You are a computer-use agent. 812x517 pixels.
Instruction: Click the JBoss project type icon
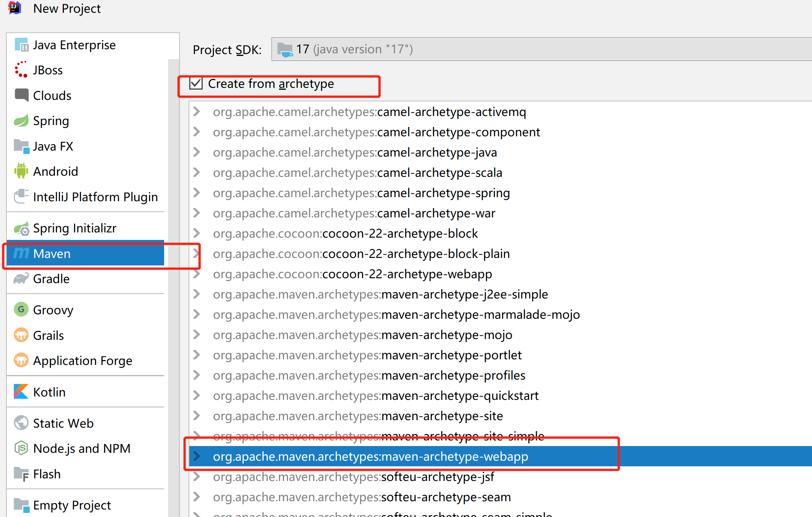click(x=21, y=70)
